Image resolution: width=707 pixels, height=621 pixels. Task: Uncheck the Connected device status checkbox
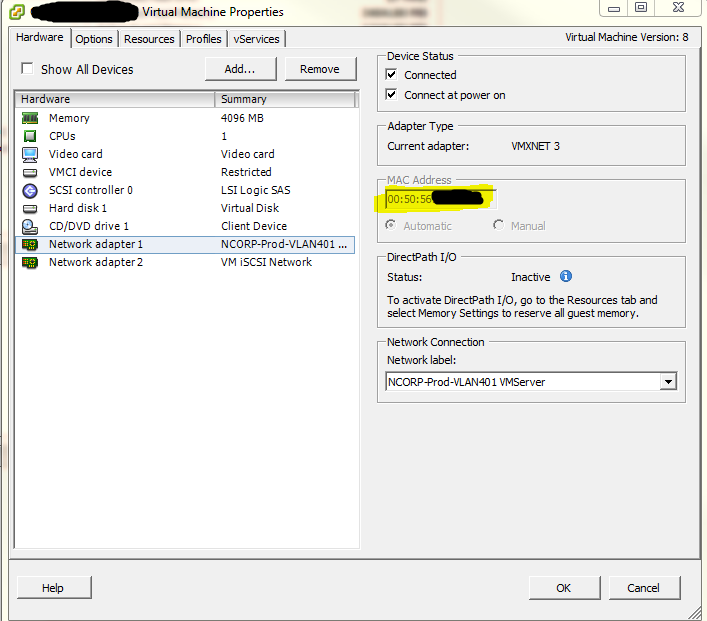pos(392,75)
